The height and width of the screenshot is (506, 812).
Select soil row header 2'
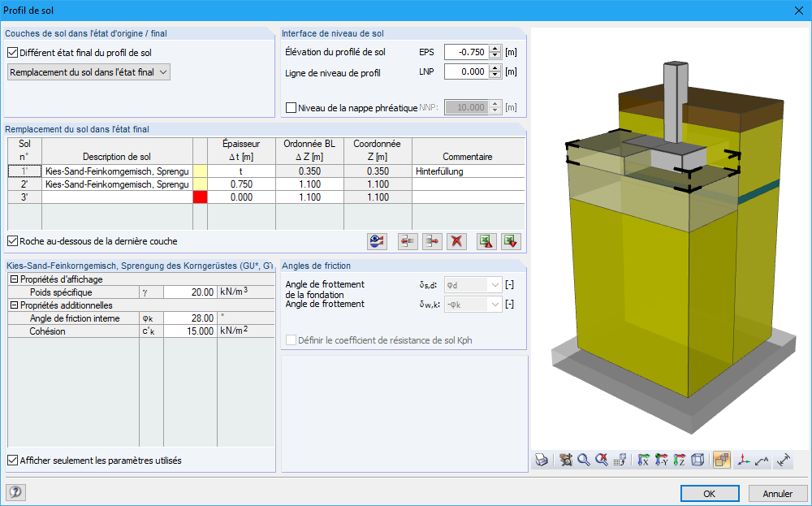click(25, 184)
